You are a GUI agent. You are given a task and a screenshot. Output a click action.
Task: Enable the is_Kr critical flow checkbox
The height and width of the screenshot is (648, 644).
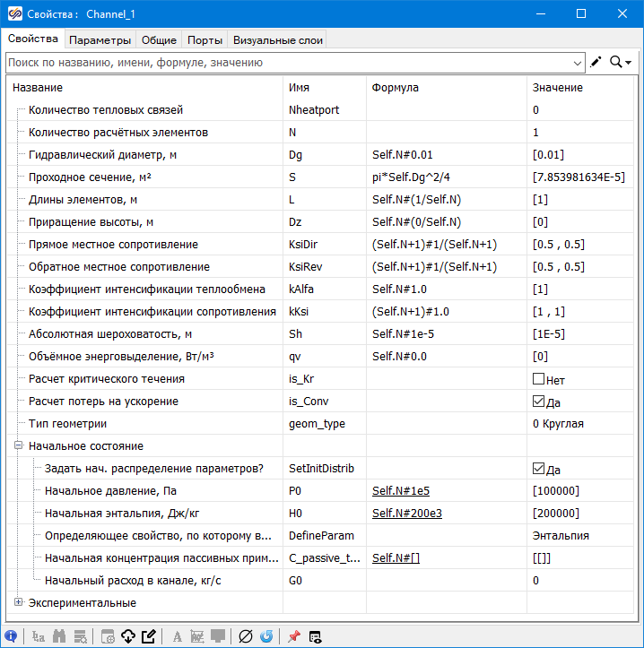pyautogui.click(x=538, y=379)
